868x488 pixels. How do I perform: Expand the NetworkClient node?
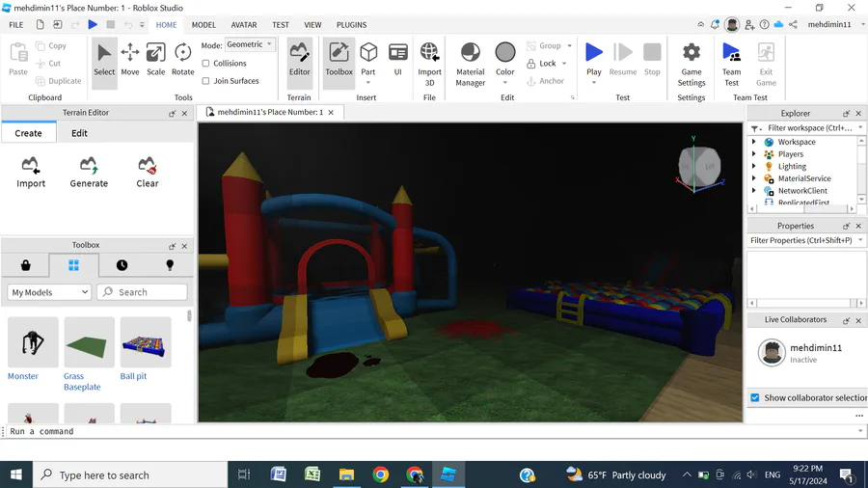753,190
